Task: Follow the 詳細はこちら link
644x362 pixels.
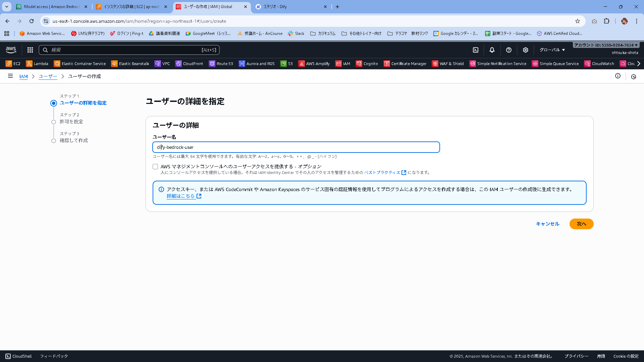Action: pyautogui.click(x=181, y=196)
